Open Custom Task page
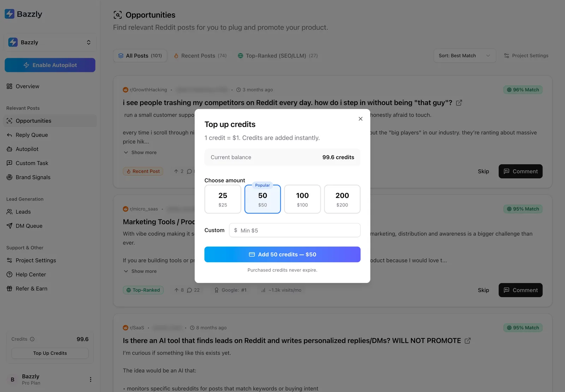Viewport: 565px width, 392px height. tap(50, 163)
